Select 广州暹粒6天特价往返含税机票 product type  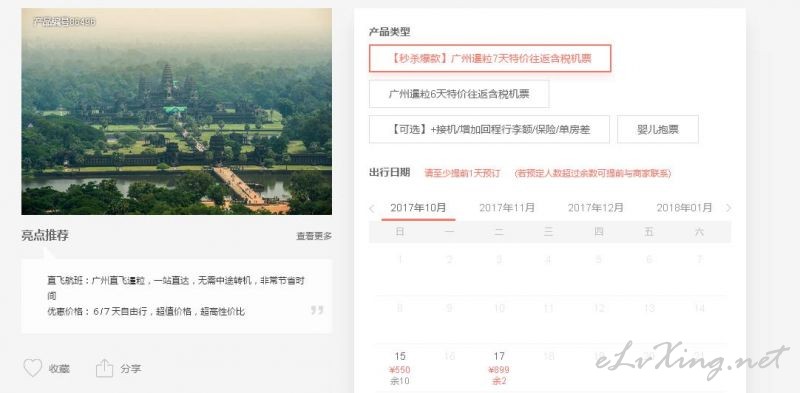tap(459, 94)
